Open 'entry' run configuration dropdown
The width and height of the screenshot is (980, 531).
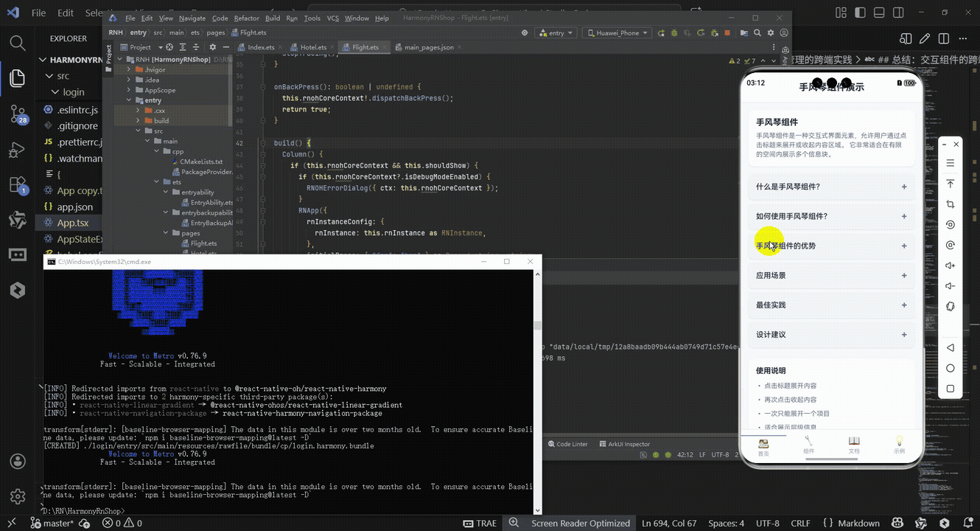[x=556, y=33]
